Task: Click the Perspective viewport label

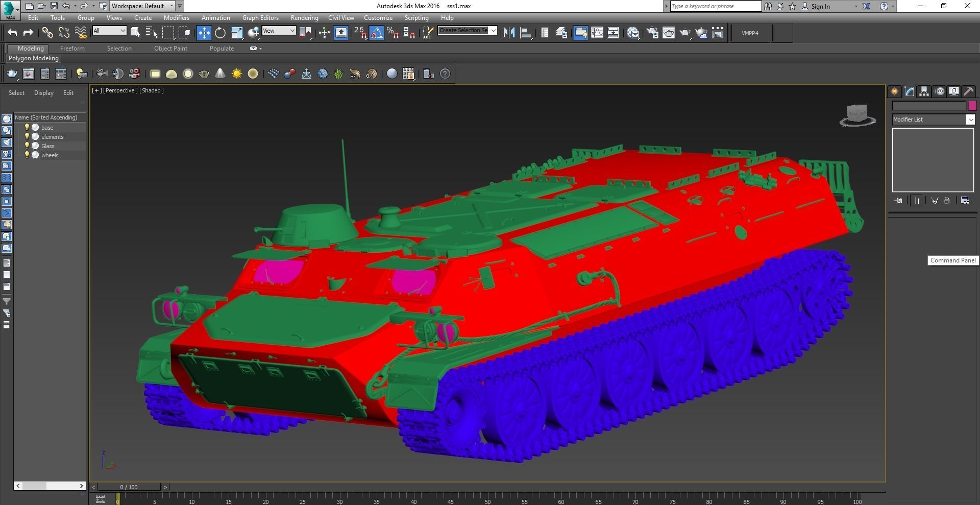Action: [x=120, y=90]
